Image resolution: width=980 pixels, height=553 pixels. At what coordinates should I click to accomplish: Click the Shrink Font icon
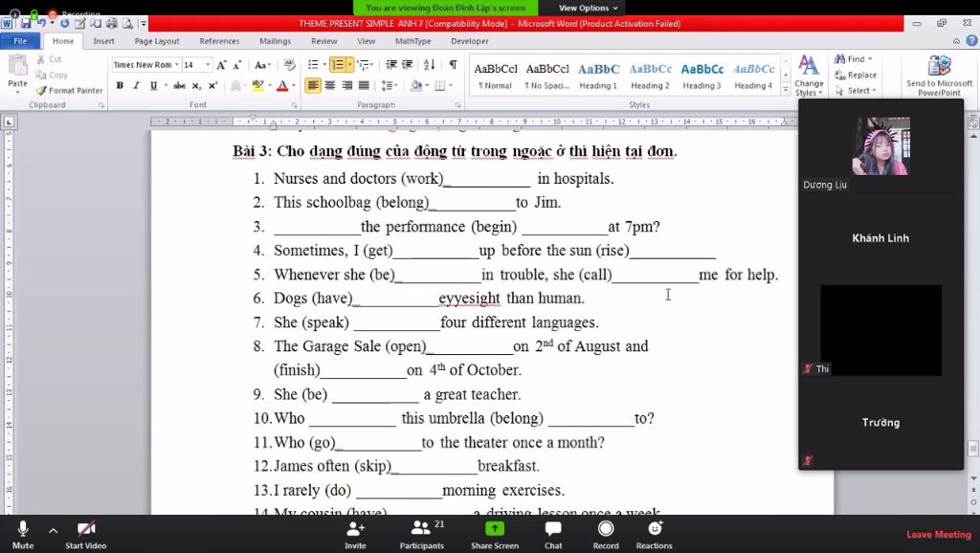pos(237,65)
